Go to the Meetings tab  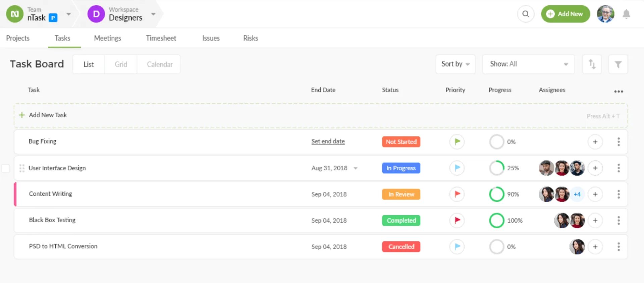pyautogui.click(x=107, y=38)
